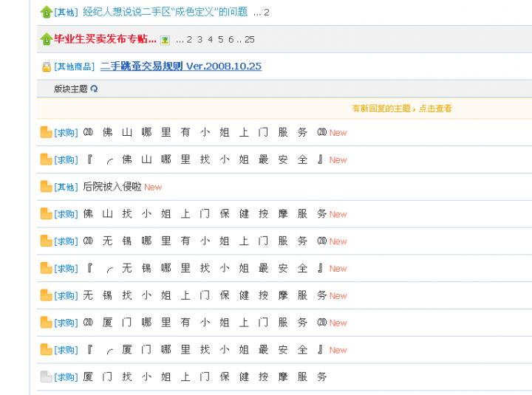Click green pinned arrow beside 毕业生买卖发布专贴
The height and width of the screenshot is (395, 532).
click(x=46, y=39)
